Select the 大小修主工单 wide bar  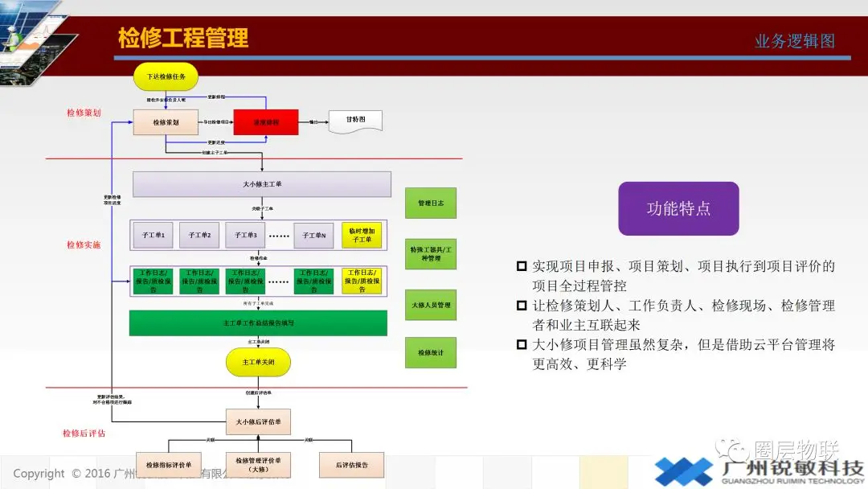click(262, 184)
